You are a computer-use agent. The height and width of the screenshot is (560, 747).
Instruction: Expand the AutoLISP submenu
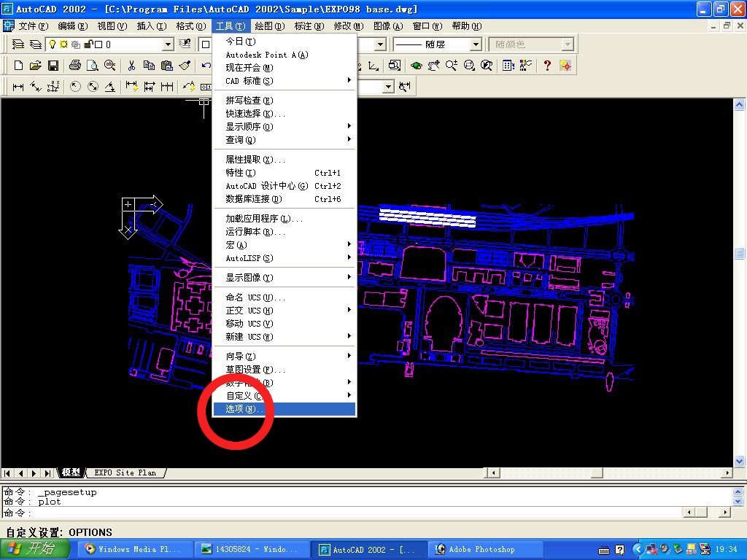pyautogui.click(x=285, y=258)
